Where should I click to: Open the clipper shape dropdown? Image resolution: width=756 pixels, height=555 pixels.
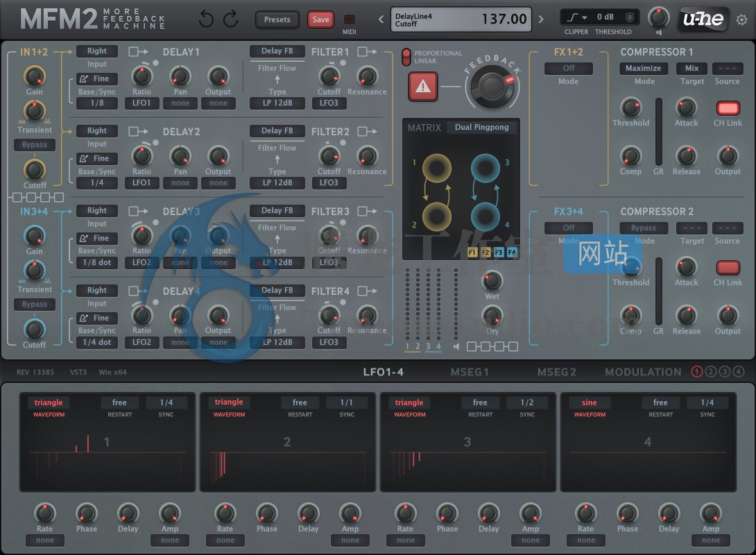point(576,17)
